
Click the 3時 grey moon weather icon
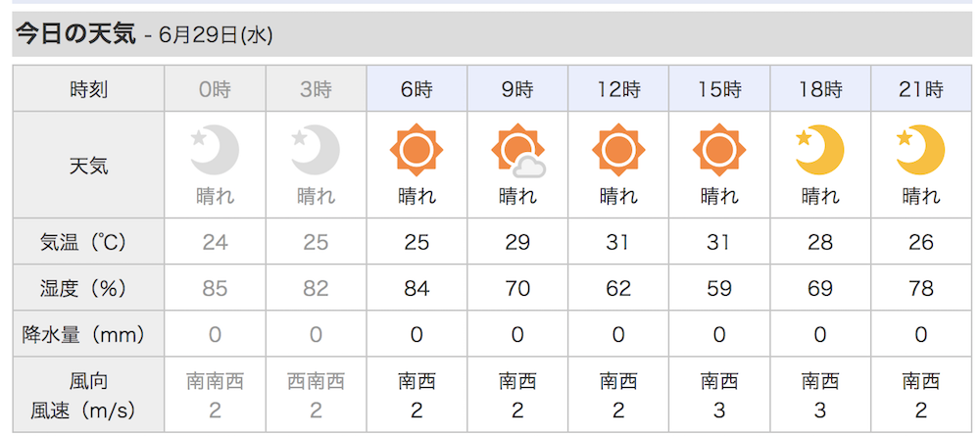[316, 149]
